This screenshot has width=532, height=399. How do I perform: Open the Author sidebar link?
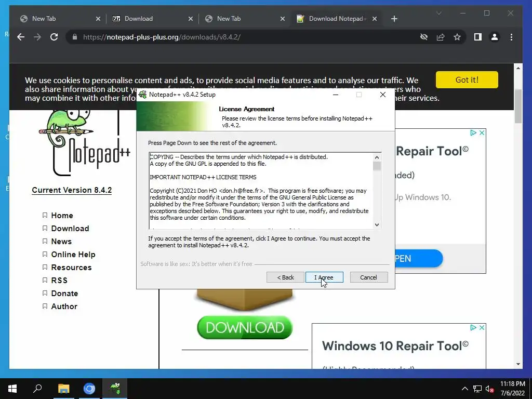click(x=64, y=307)
